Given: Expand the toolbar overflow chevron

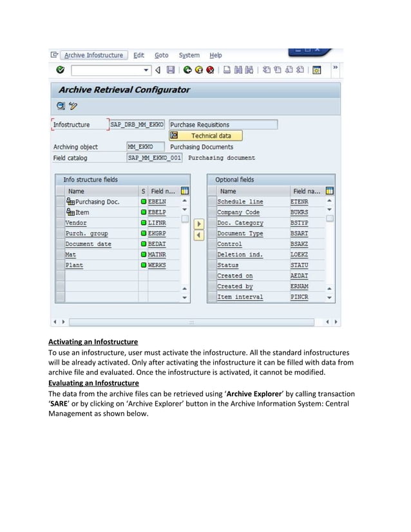Looking at the screenshot, I should (336, 68).
